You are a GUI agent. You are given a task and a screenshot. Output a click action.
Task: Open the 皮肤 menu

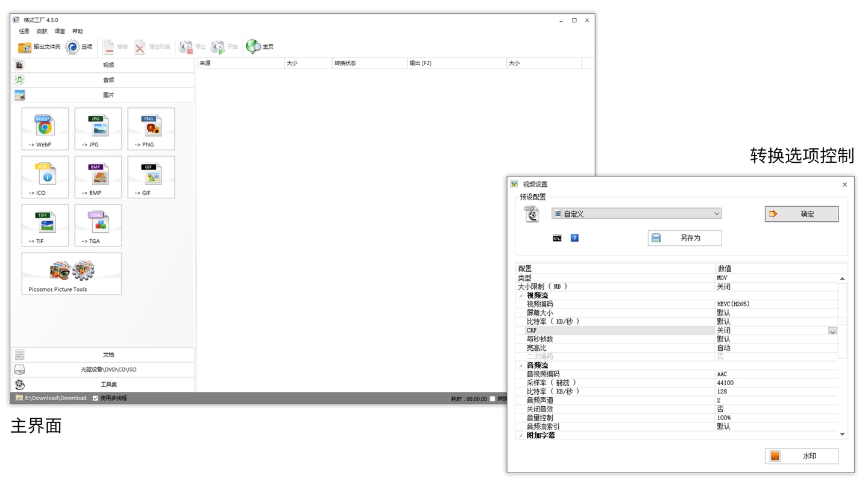click(x=42, y=31)
